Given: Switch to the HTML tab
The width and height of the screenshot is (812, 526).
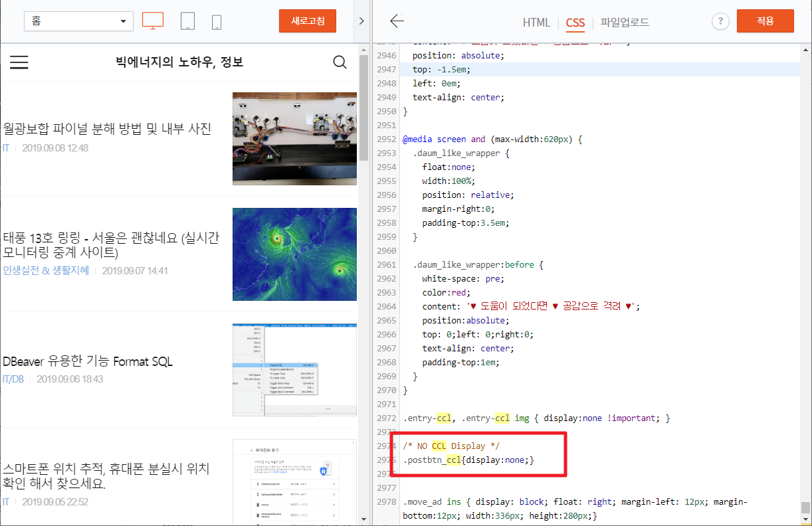Looking at the screenshot, I should 536,23.
